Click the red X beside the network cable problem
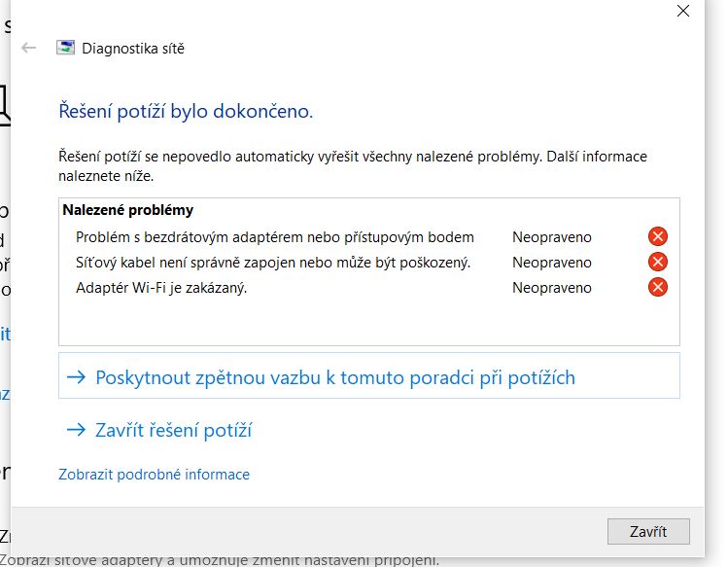 [x=658, y=262]
